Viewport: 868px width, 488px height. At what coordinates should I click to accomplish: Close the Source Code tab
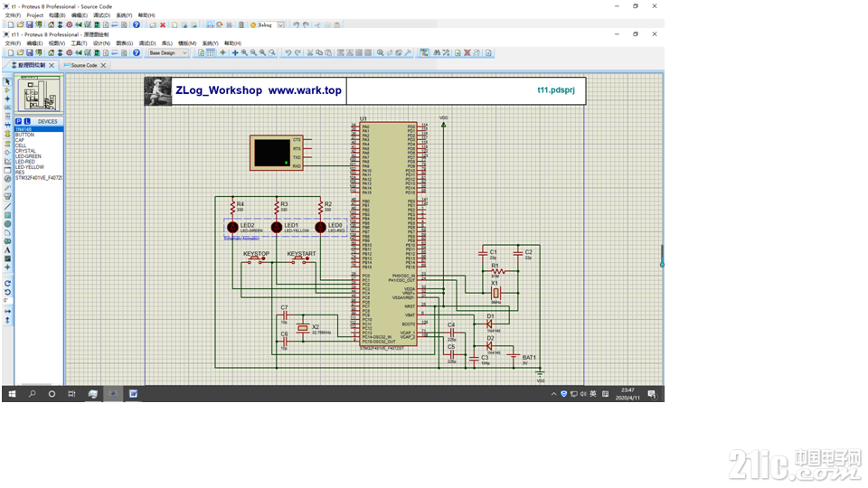[103, 65]
